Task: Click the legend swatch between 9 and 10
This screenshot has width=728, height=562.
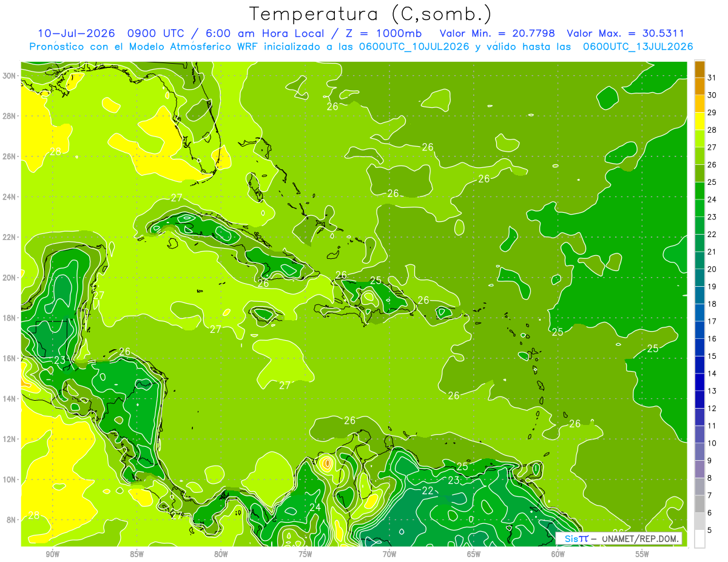Action: [x=699, y=452]
